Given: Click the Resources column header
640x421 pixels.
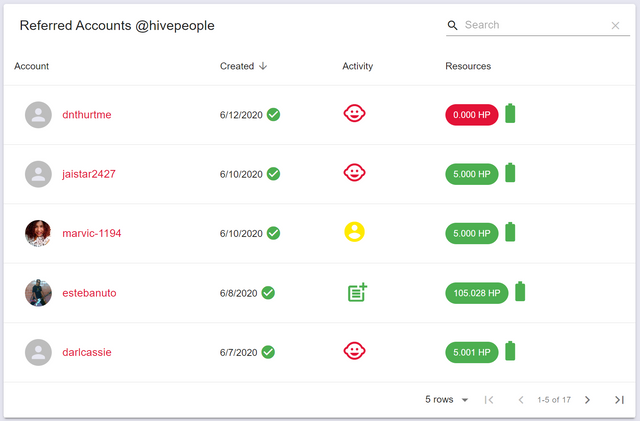Looking at the screenshot, I should (x=468, y=66).
